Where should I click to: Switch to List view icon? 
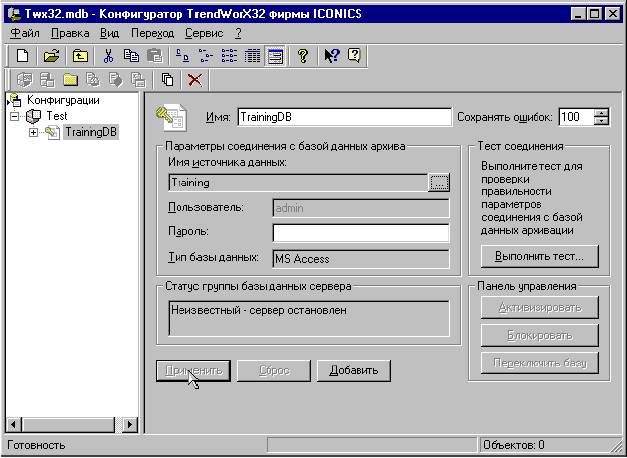click(x=229, y=56)
